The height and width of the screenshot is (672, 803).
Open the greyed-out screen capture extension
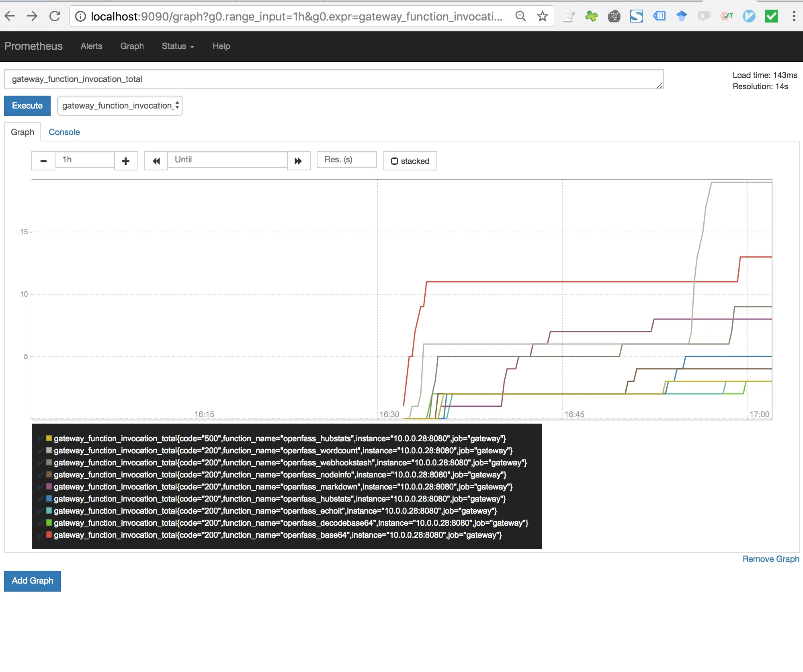pos(704,16)
